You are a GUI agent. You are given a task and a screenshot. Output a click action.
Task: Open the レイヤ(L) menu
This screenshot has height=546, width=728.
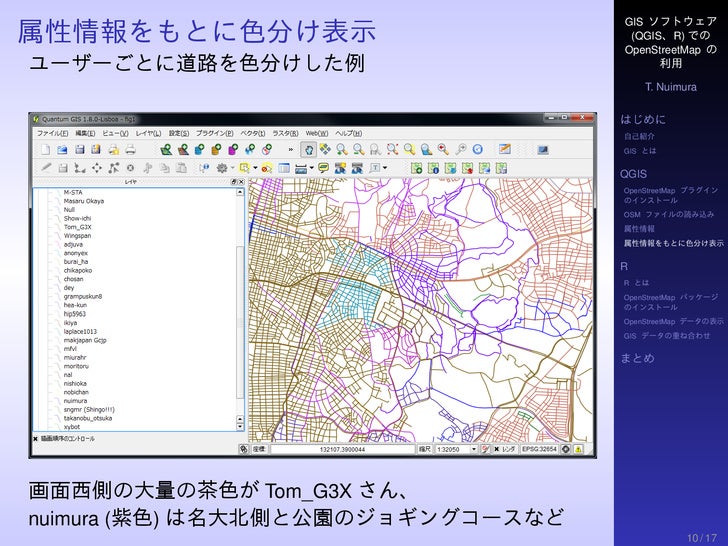pos(148,133)
